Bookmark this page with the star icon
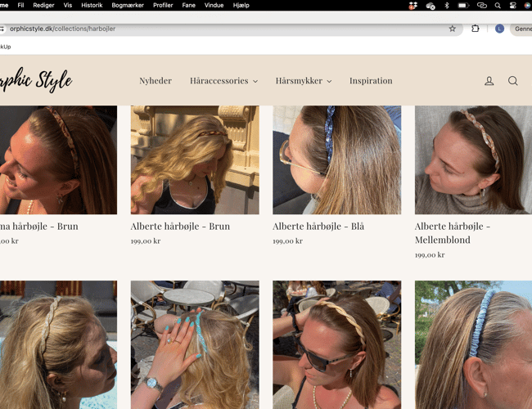The width and height of the screenshot is (532, 409). pos(452,29)
